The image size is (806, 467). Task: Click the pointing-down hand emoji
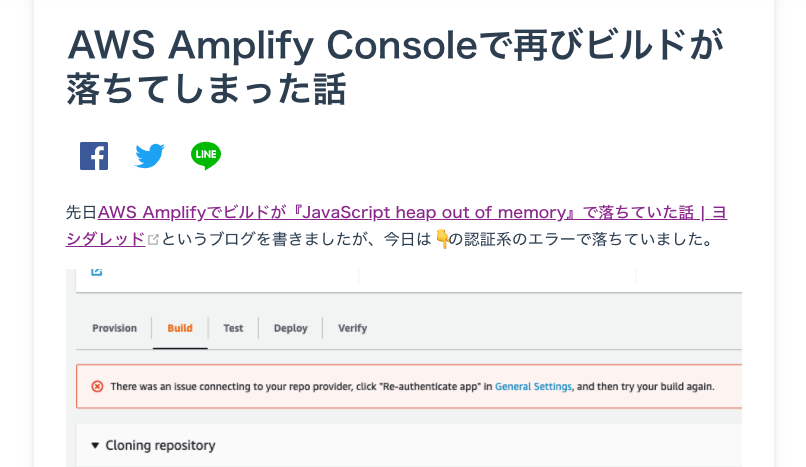[442, 239]
